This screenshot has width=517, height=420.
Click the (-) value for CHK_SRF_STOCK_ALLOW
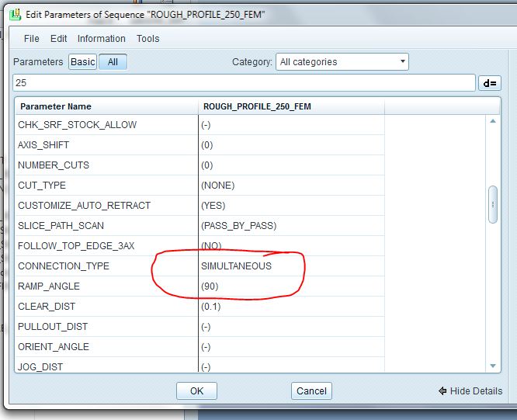(x=206, y=125)
